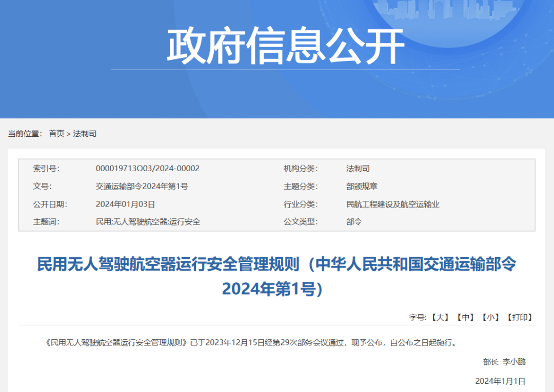This screenshot has width=554, height=392.
Task: Click the document number 交通运输部令2024年第1号
Action: [142, 187]
